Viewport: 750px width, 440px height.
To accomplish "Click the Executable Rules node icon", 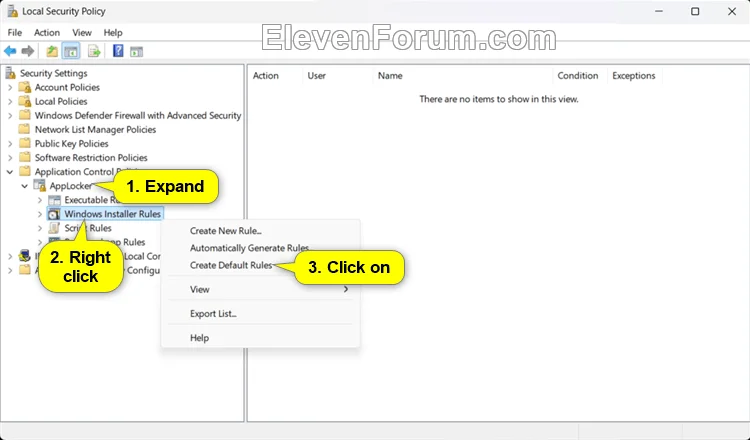I will pyautogui.click(x=55, y=200).
